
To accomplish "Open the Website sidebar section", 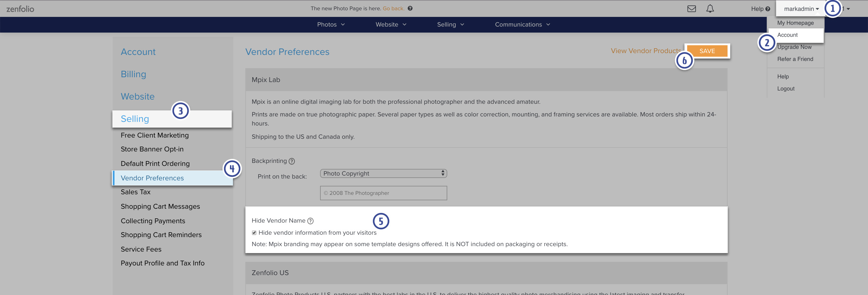I will point(137,97).
